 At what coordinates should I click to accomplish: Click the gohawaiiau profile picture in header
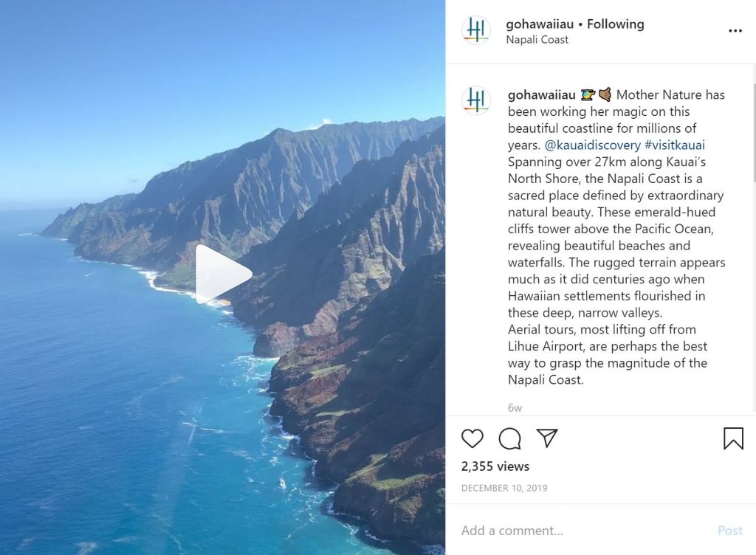click(476, 30)
